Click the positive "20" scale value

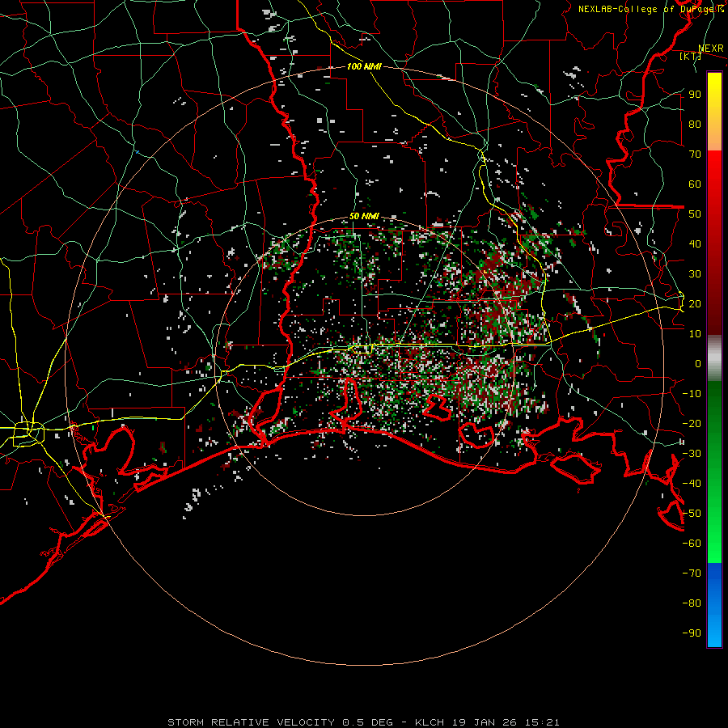[695, 303]
